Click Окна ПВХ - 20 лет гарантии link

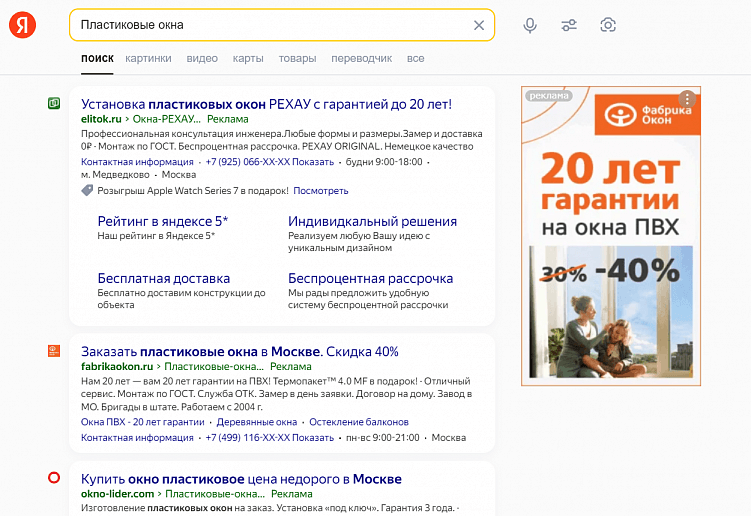click(x=143, y=422)
